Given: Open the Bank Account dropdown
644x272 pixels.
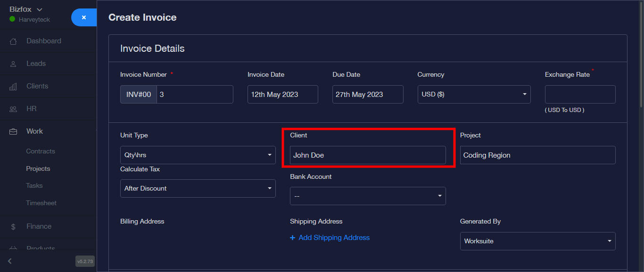Looking at the screenshot, I should tap(367, 196).
